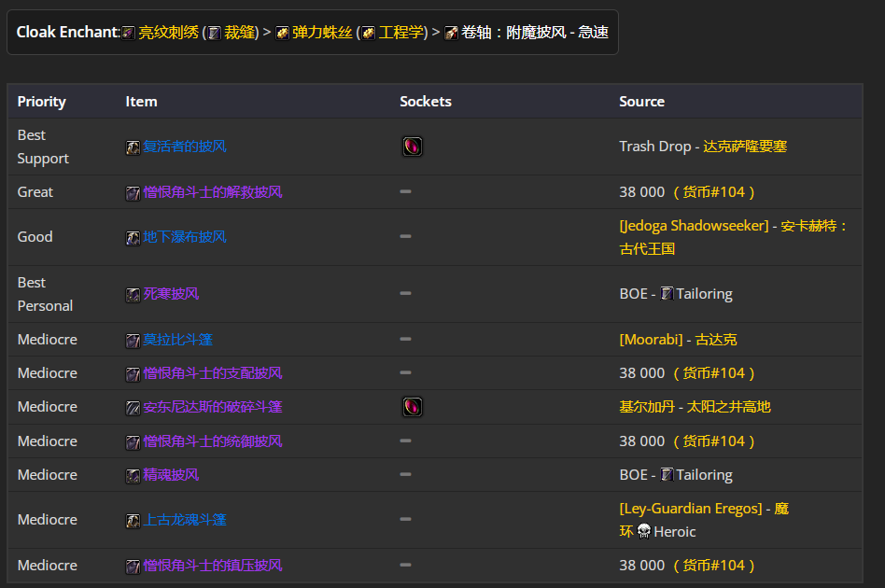Open the 弹力蛛丝 link
The height and width of the screenshot is (588, 885).
coord(322,33)
